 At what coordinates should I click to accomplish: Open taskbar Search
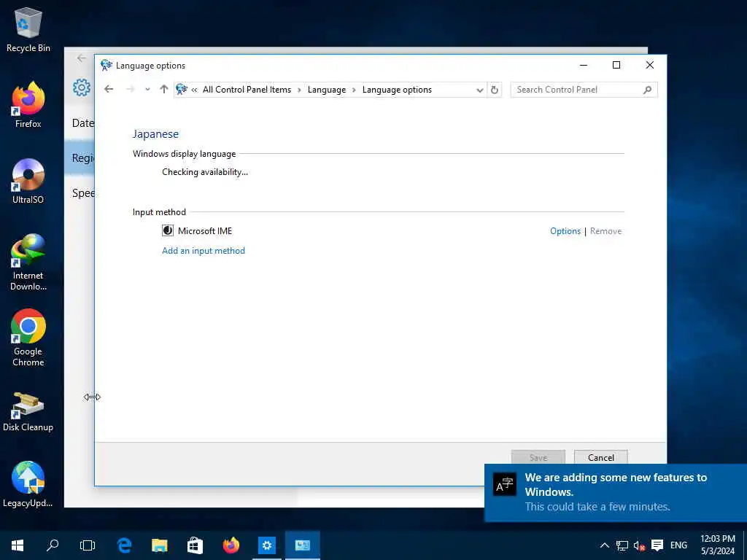(x=53, y=545)
